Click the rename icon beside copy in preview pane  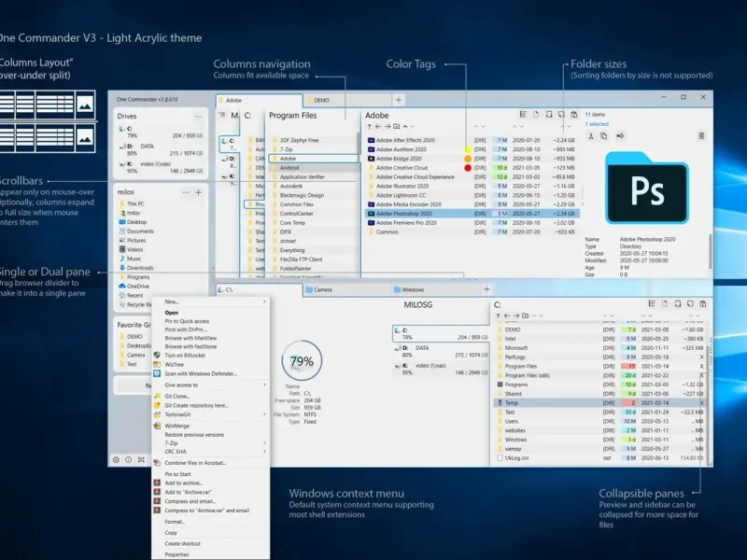point(620,136)
